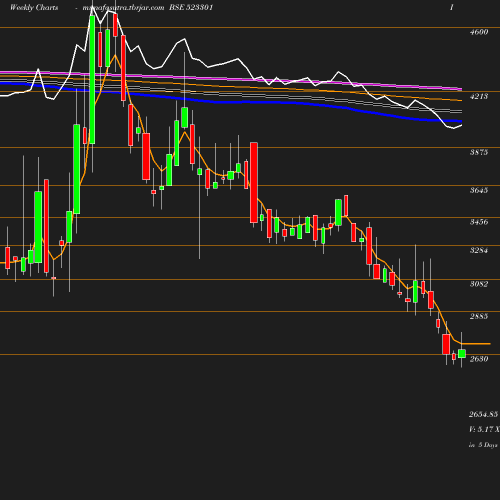
Task: Click the last price value 2654.85
Action: point(484,414)
